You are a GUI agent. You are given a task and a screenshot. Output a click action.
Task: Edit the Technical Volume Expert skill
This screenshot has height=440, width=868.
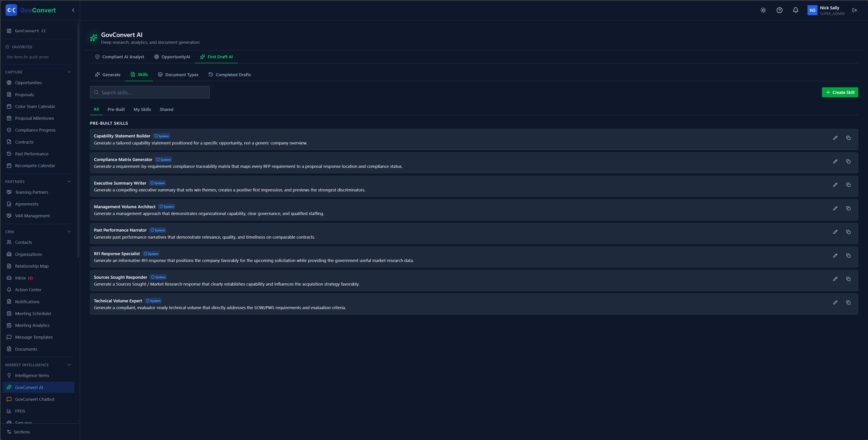(835, 302)
